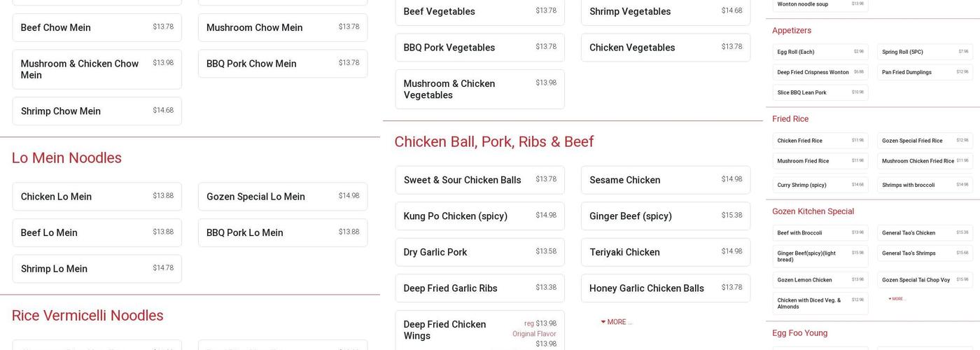Open the Rice Vermicelli Noodles section heading
Image resolution: width=980 pixels, height=350 pixels.
87,316
